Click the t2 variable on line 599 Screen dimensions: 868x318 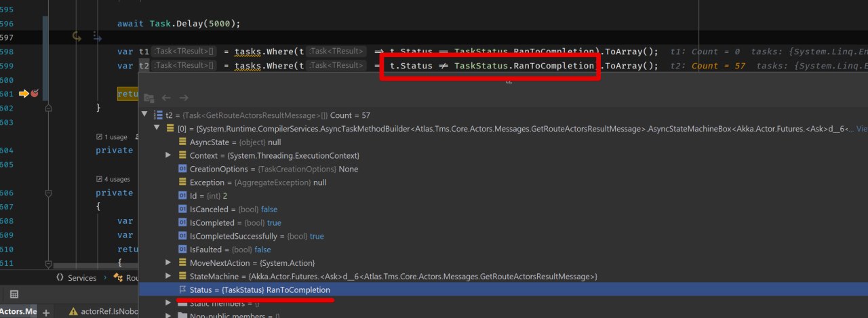143,66
